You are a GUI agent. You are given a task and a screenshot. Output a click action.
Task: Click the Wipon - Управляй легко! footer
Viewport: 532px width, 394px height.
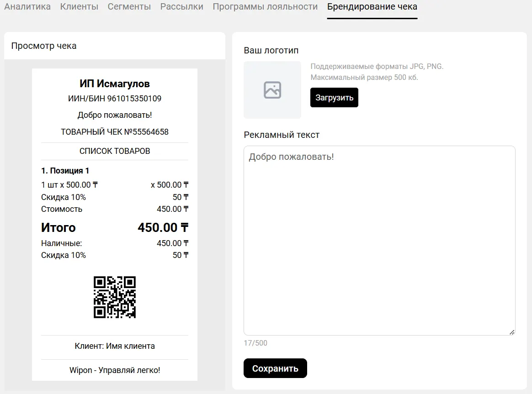pos(115,370)
